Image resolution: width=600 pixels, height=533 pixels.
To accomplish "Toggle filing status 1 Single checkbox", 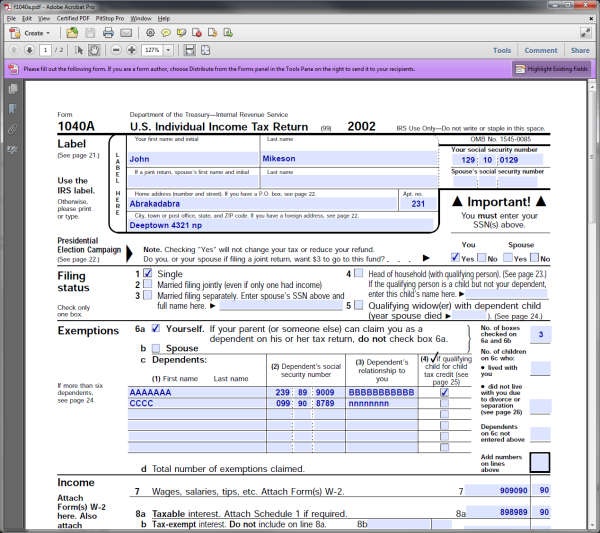I will point(148,273).
